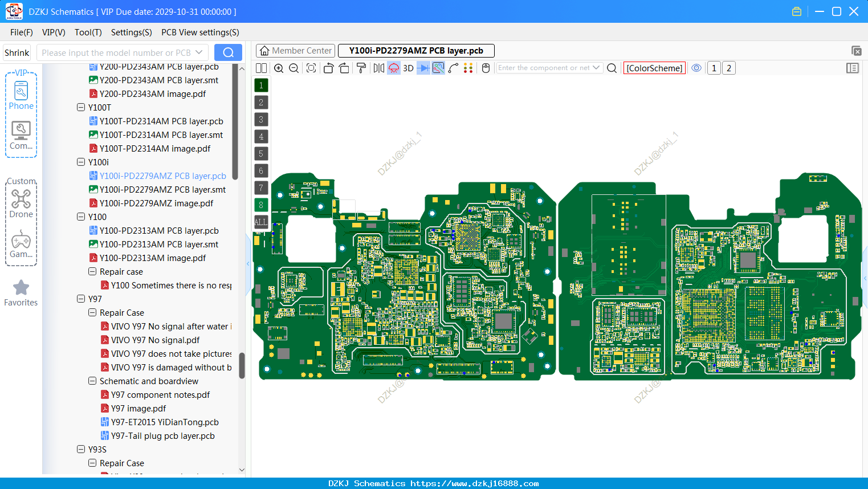
Task: Click the numbered 2 button beside eye icon
Action: click(x=729, y=68)
